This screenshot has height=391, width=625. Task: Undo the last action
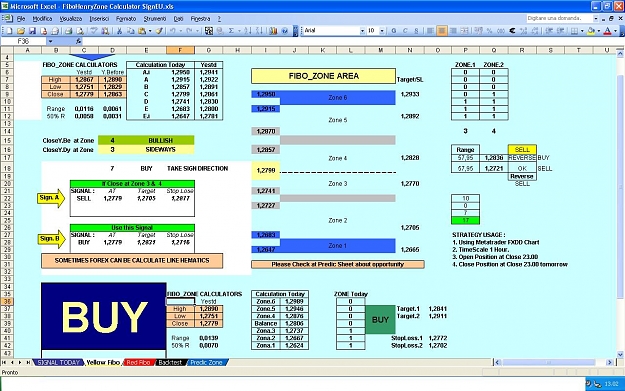[173, 31]
